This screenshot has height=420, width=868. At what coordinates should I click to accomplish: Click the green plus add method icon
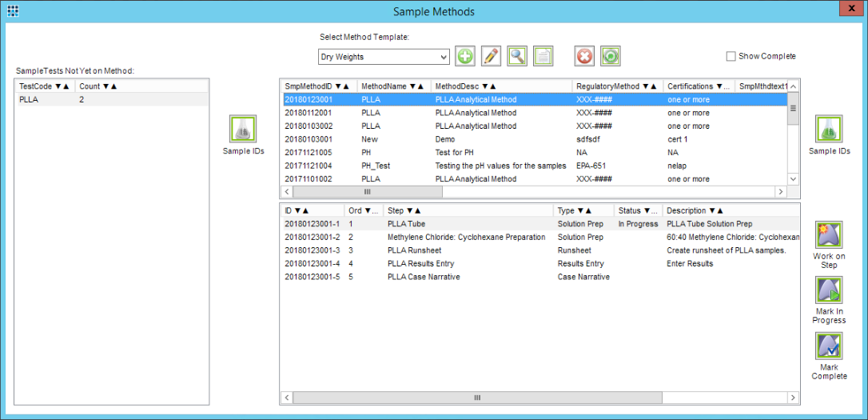coord(465,57)
